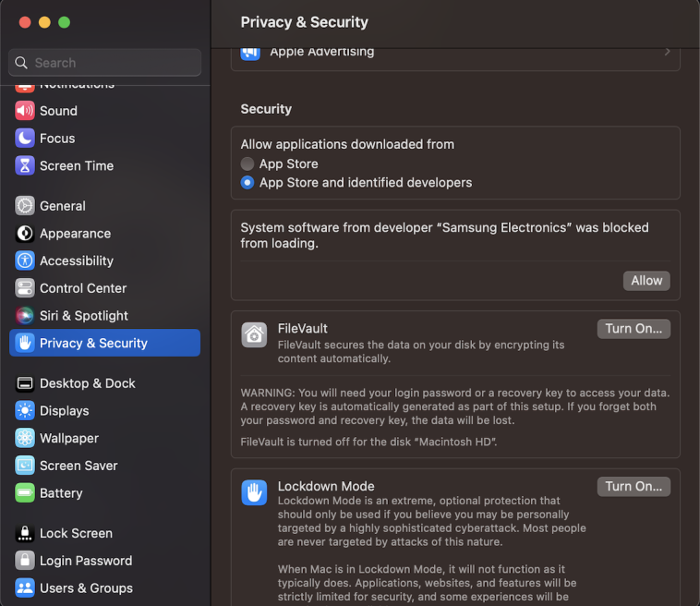Select Desktop & Dock label

[x=88, y=383]
